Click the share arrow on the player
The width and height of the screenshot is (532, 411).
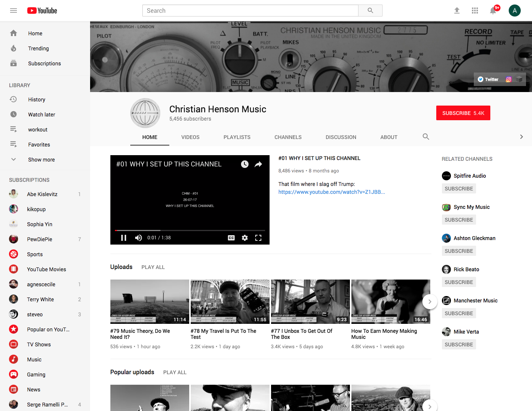(x=258, y=164)
